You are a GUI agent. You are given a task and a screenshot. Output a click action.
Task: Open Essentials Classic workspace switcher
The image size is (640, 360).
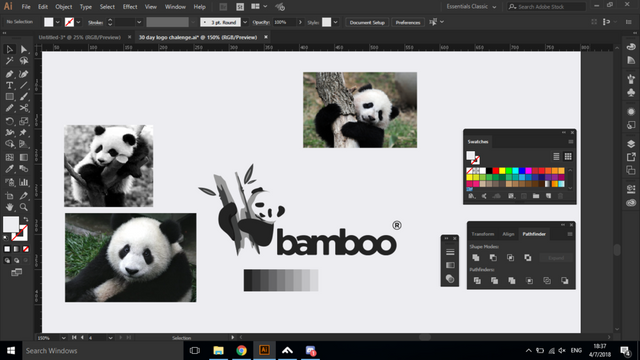point(471,7)
